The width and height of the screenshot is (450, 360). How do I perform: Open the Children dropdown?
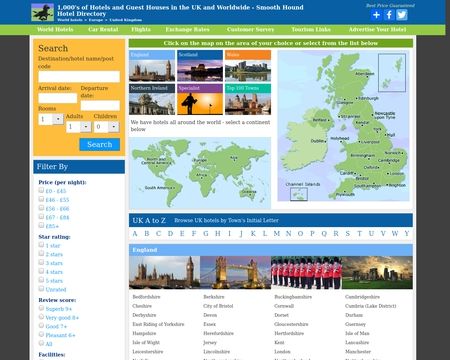click(106, 127)
